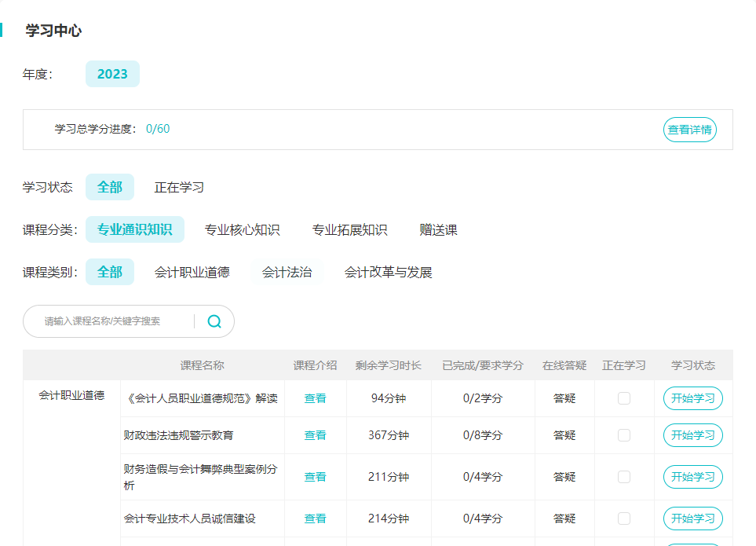View intro of 财政违法违规警示教育
The image size is (756, 546).
pos(315,435)
